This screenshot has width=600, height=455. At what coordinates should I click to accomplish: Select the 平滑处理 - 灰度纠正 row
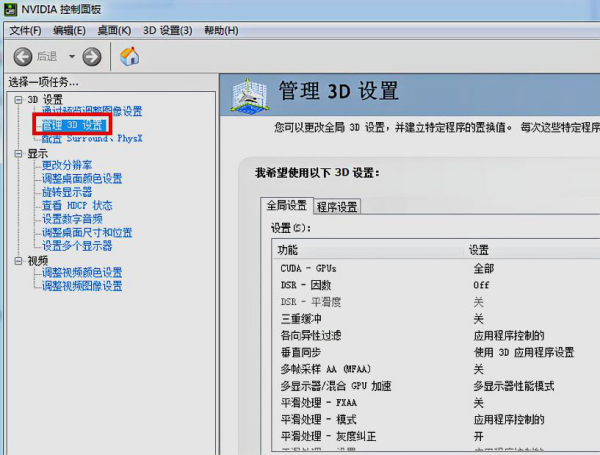point(436,437)
